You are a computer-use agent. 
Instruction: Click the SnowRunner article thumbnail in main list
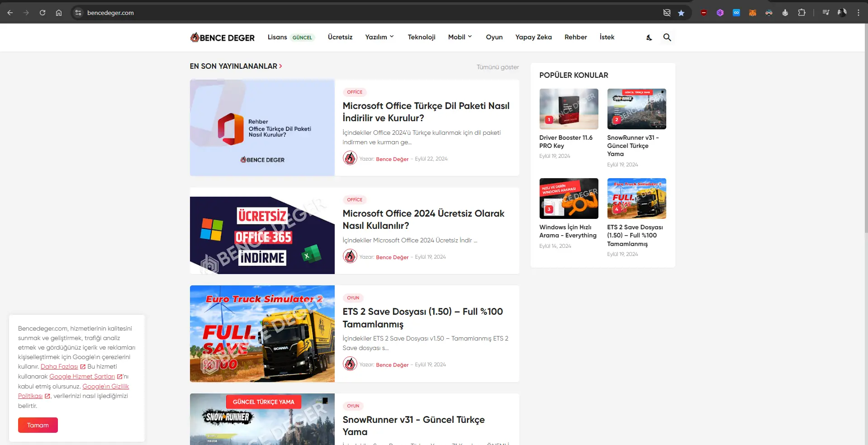pyautogui.click(x=262, y=419)
